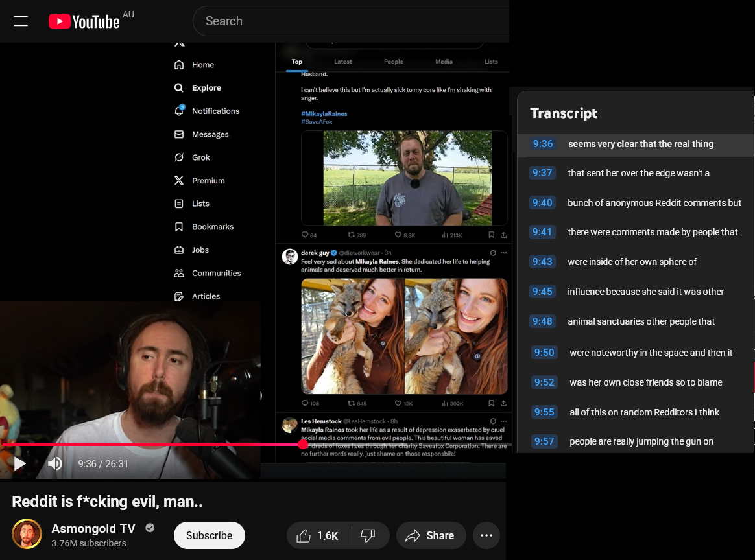Reply to derek guy's post showing 108
The width and height of the screenshot is (755, 560).
pos(310,403)
